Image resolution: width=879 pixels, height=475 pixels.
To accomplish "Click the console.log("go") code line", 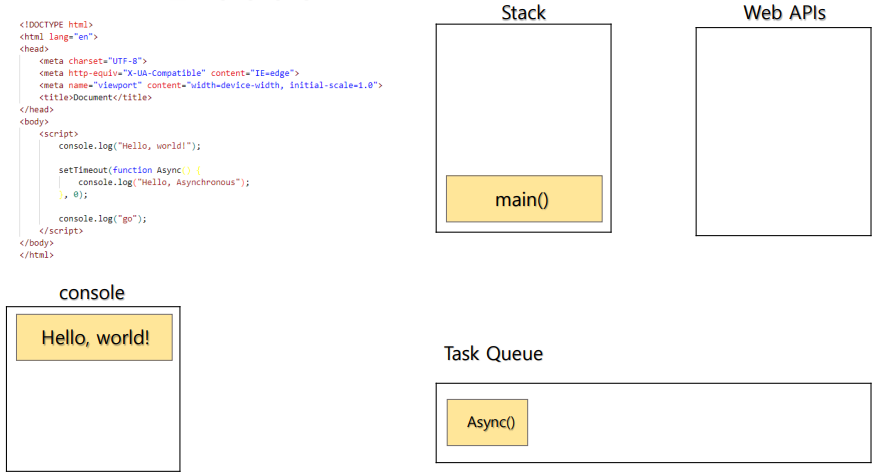I will [x=103, y=219].
